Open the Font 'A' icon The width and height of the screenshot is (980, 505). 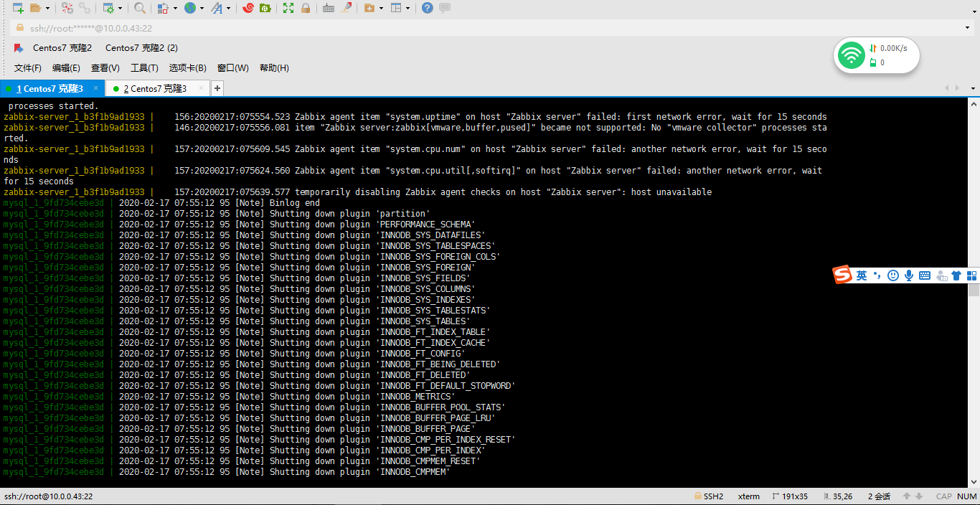(216, 8)
